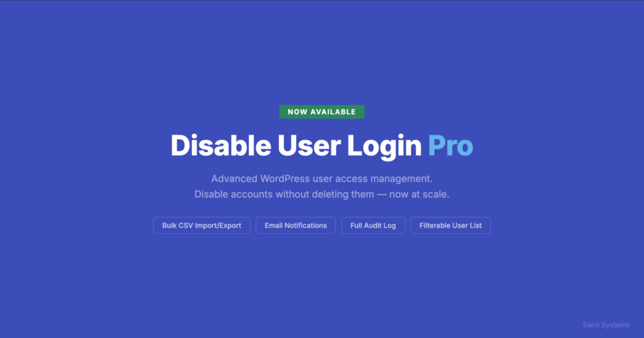Click the word WordPress in the subtitle
Screen dimensions: 644x338
pyautogui.click(x=285, y=179)
